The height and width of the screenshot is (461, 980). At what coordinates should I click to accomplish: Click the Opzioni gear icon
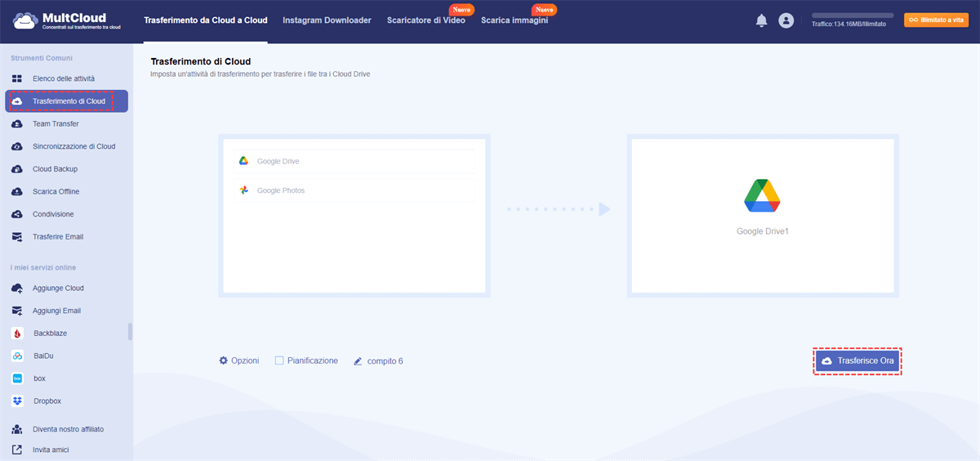223,360
